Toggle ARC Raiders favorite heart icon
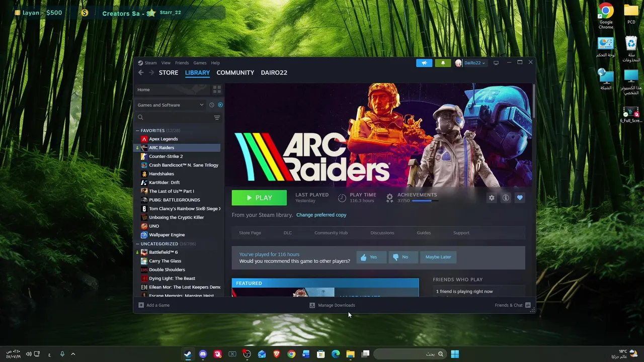The width and height of the screenshot is (644, 362). pyautogui.click(x=520, y=198)
